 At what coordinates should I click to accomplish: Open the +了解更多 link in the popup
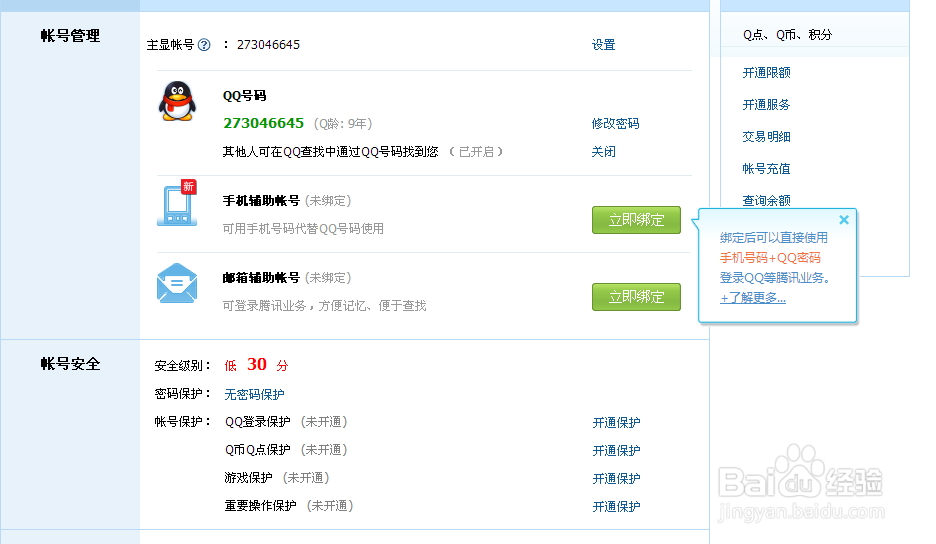[753, 298]
